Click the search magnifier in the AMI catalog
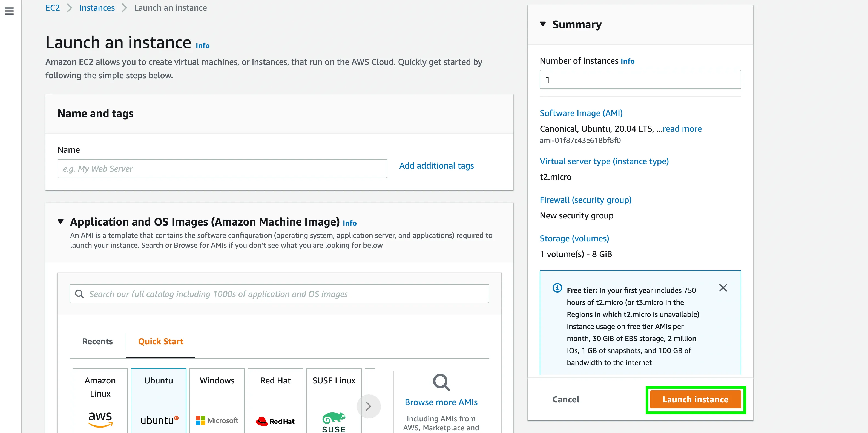The width and height of the screenshot is (868, 433). [x=79, y=294]
